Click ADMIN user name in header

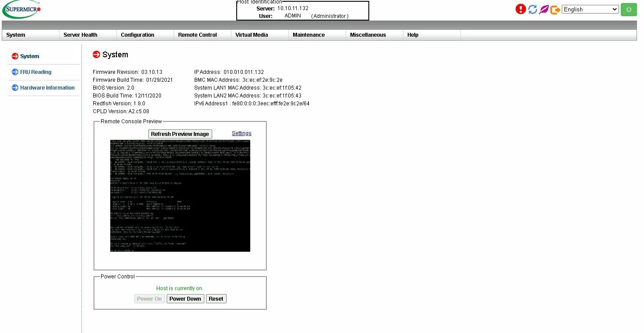[x=293, y=16]
